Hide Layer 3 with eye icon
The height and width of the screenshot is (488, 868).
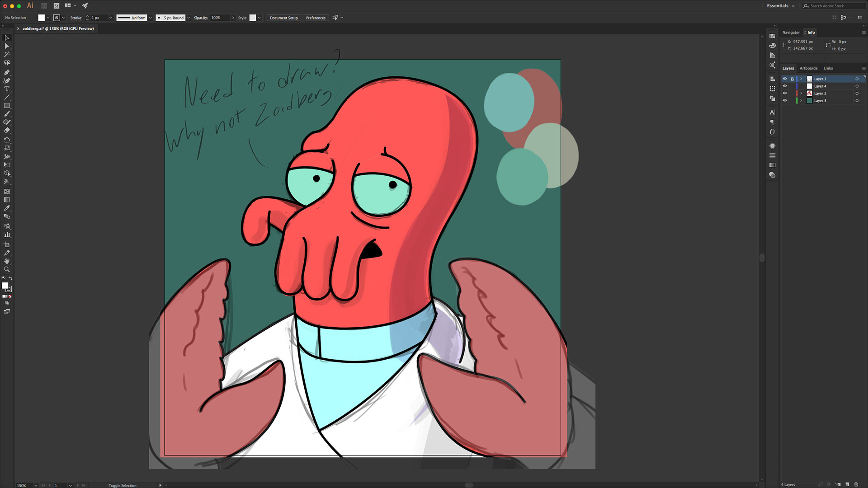click(785, 101)
